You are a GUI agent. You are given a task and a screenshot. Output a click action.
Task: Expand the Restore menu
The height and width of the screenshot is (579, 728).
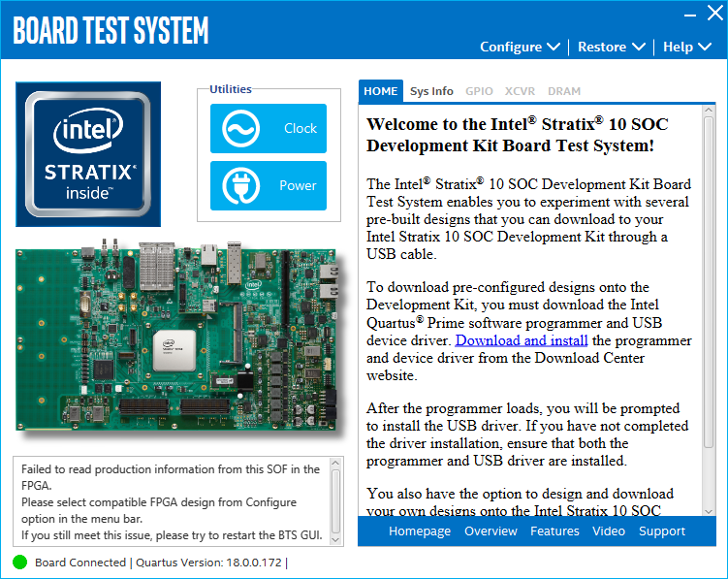tap(612, 47)
